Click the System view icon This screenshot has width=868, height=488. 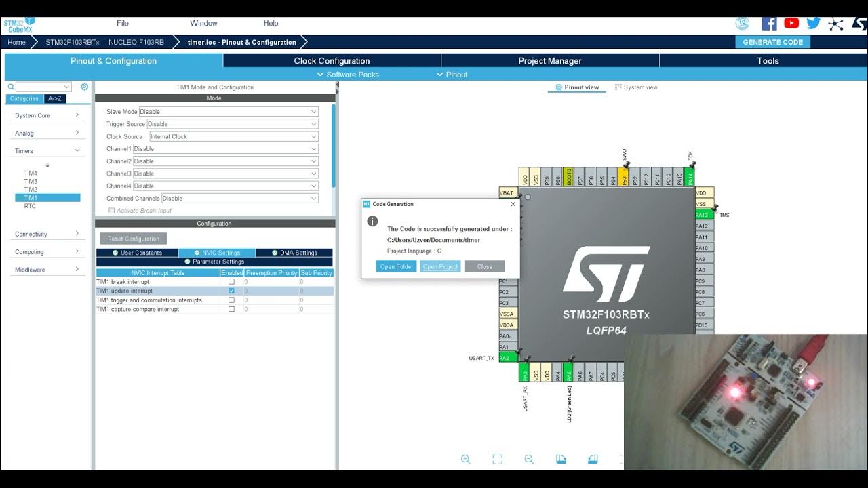pos(618,87)
